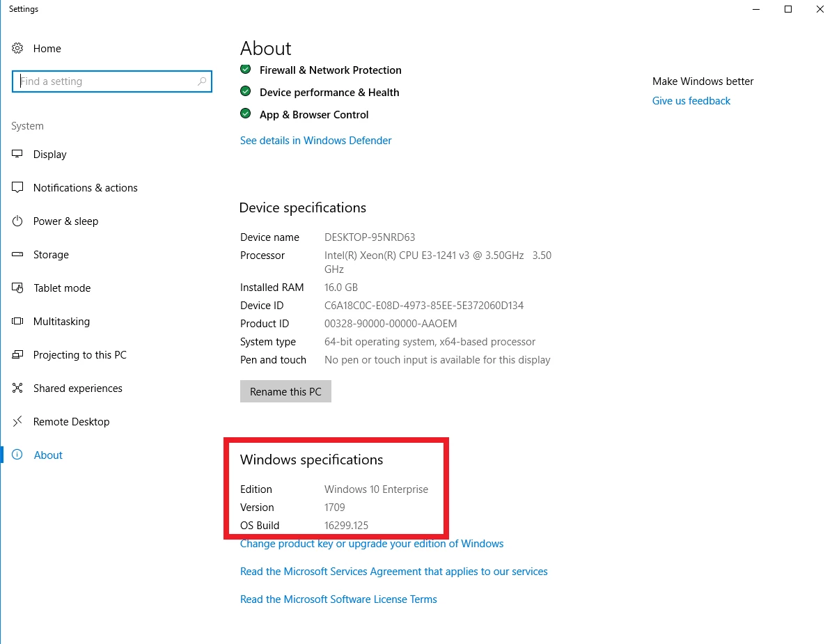Image resolution: width=832 pixels, height=644 pixels.
Task: Open Display settings
Action: tap(50, 155)
